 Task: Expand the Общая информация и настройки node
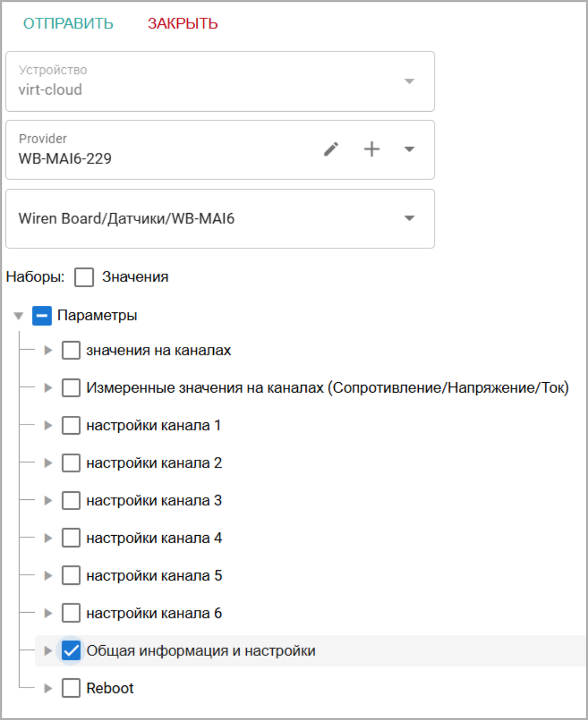tap(48, 651)
